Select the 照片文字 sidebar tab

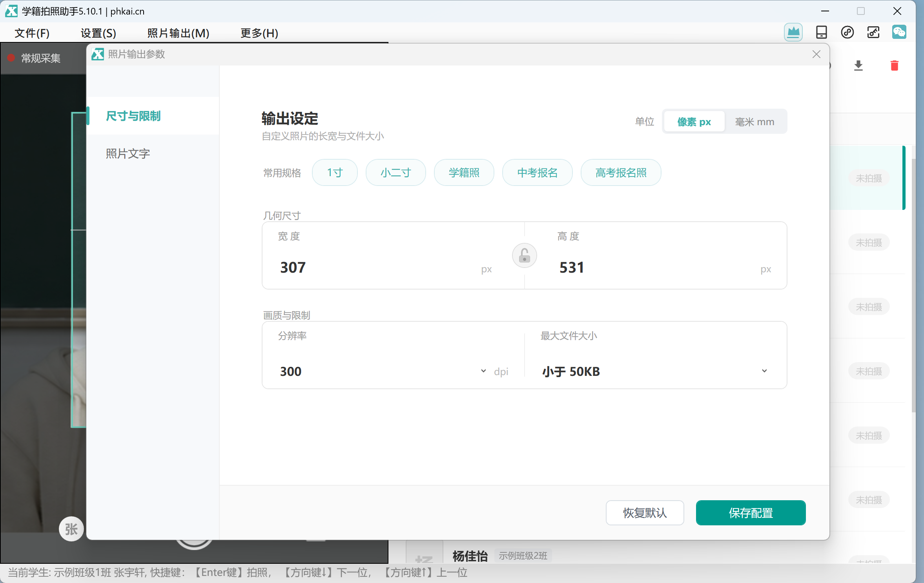[x=153, y=153]
